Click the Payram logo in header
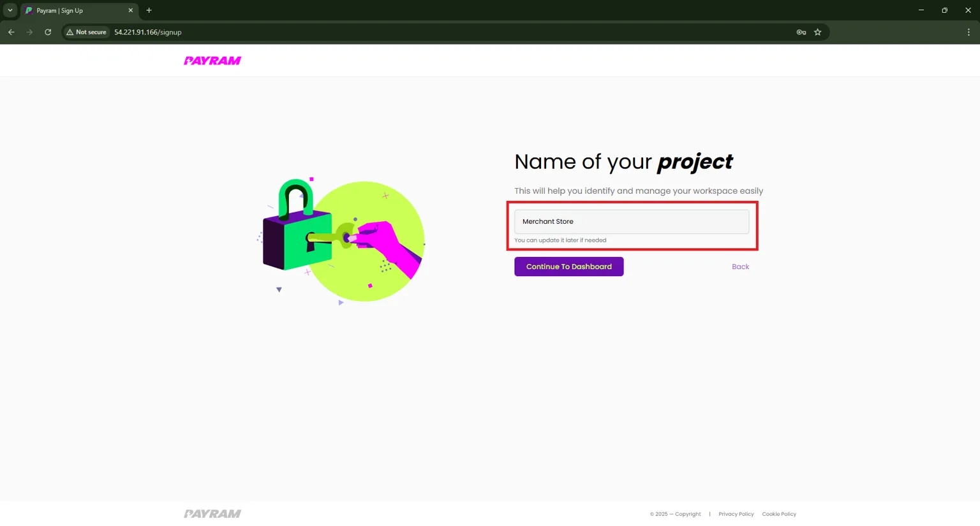 click(x=212, y=61)
